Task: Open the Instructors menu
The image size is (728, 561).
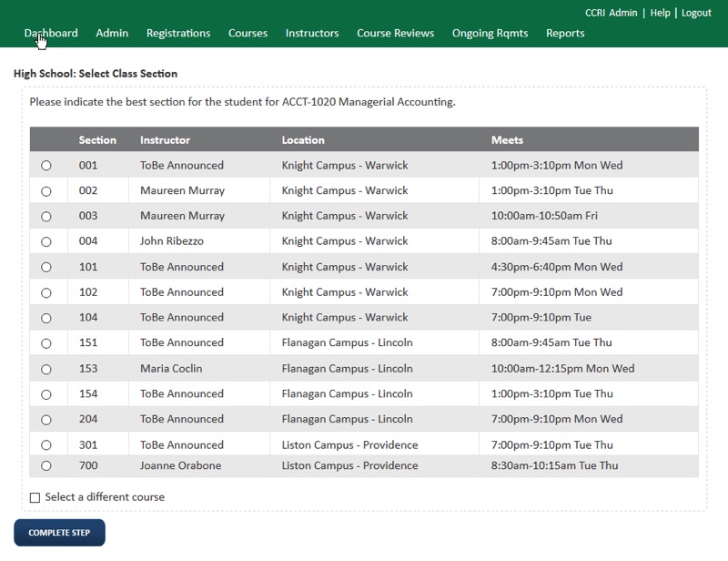Action: (x=312, y=34)
